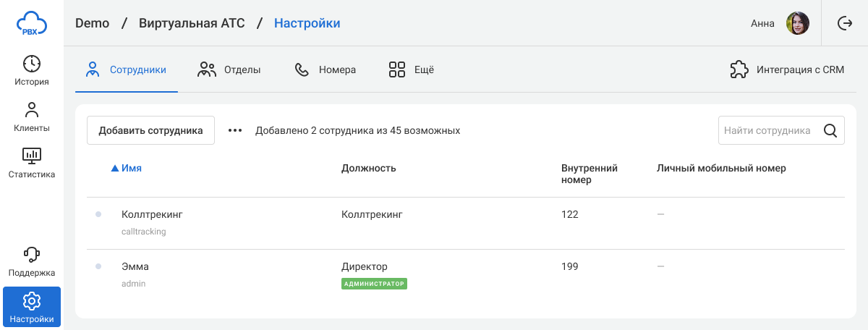This screenshot has width=868, height=330.
Task: Click the PBX cloud logo
Action: pyautogui.click(x=32, y=23)
